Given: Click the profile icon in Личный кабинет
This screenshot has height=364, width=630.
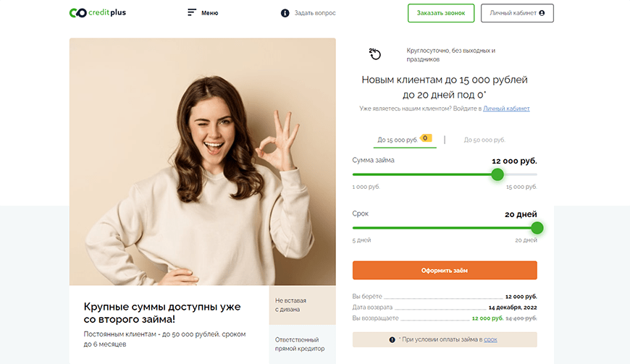Looking at the screenshot, I should [541, 13].
